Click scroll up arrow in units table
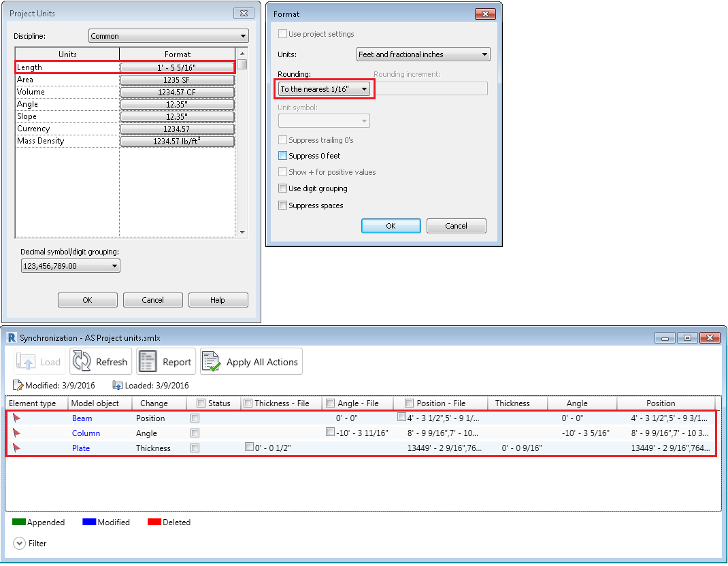 (242, 53)
